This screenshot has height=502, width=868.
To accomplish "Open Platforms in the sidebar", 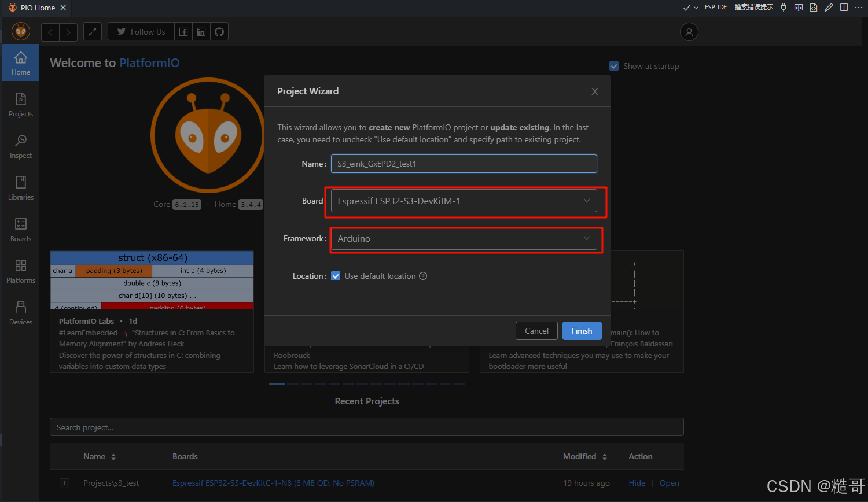I will (21, 271).
